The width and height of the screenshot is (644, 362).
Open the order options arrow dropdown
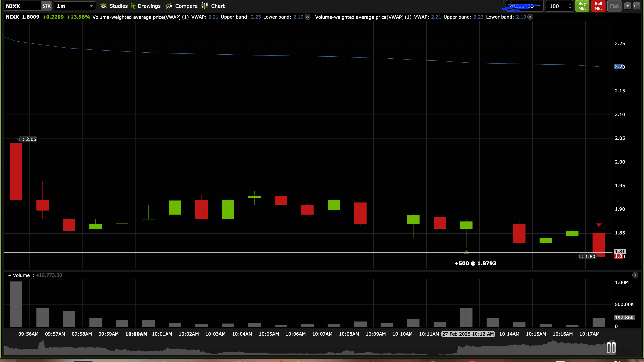(x=627, y=6)
